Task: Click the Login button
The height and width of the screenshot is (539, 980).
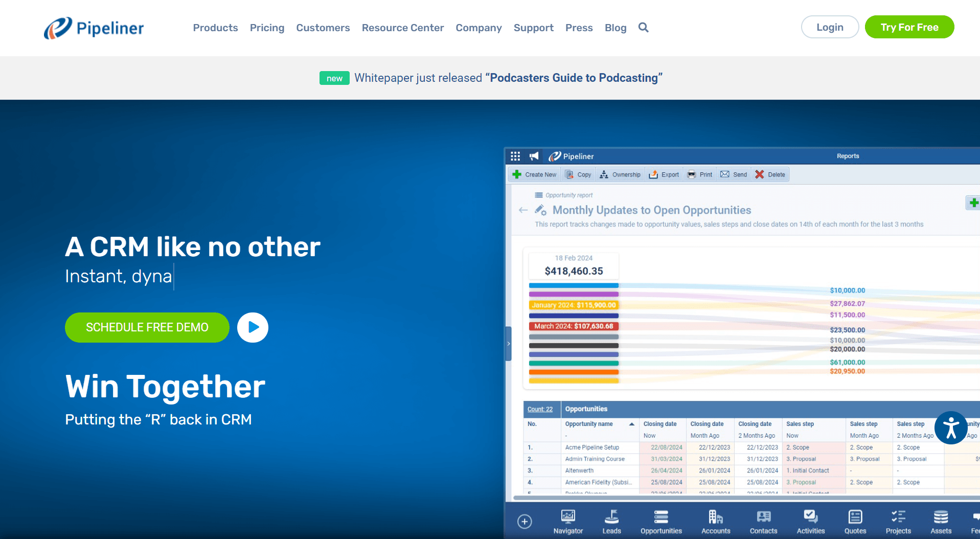Action: (829, 27)
